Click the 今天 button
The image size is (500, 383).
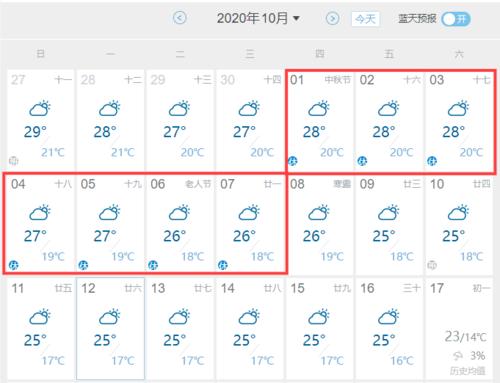[x=365, y=19]
